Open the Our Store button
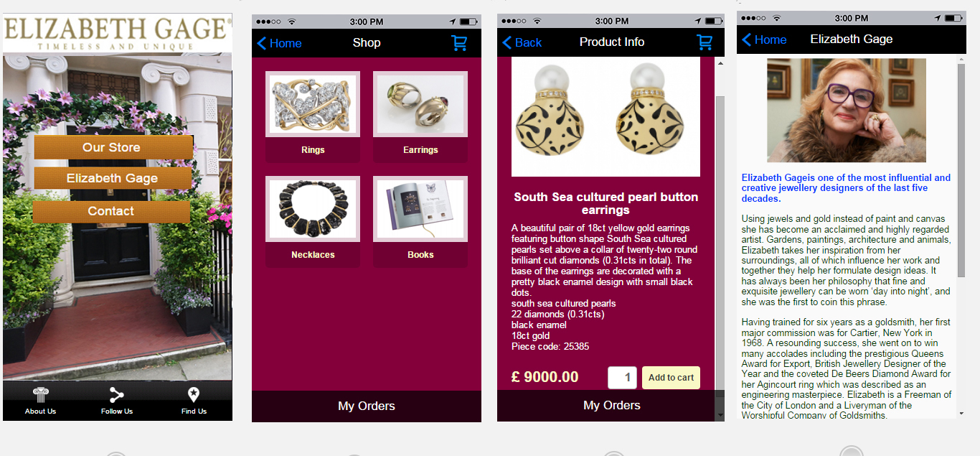The height and width of the screenshot is (456, 980). tap(113, 147)
